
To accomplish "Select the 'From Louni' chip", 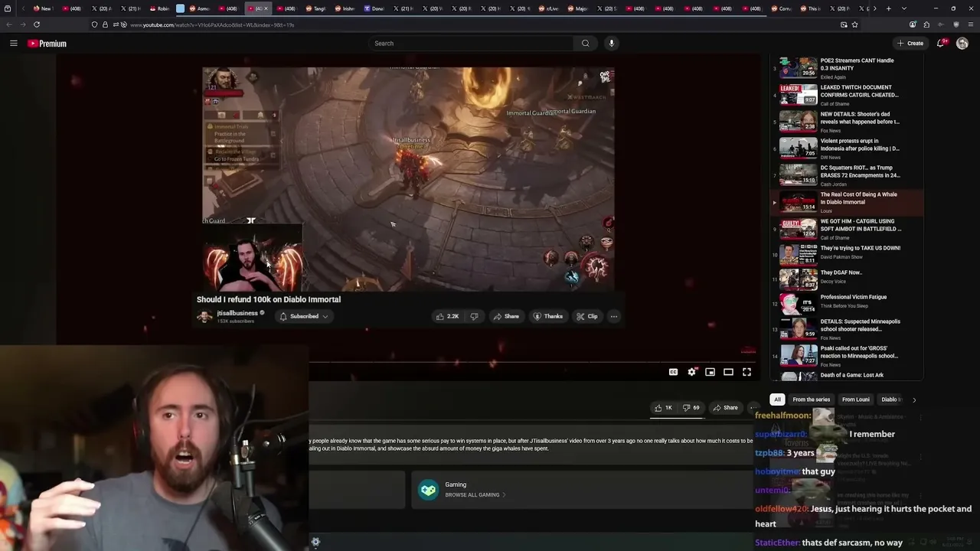I will point(855,399).
